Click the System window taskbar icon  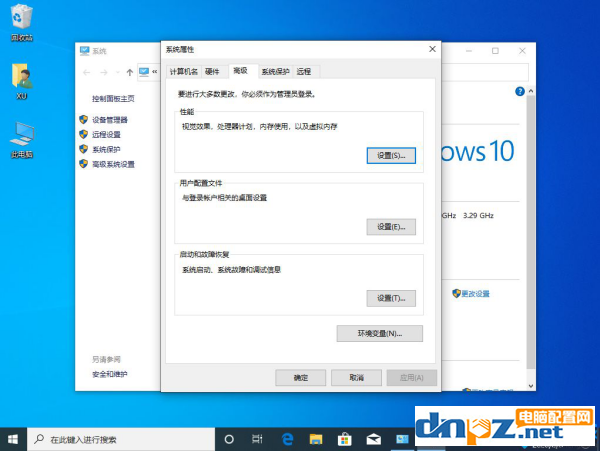tap(402, 439)
